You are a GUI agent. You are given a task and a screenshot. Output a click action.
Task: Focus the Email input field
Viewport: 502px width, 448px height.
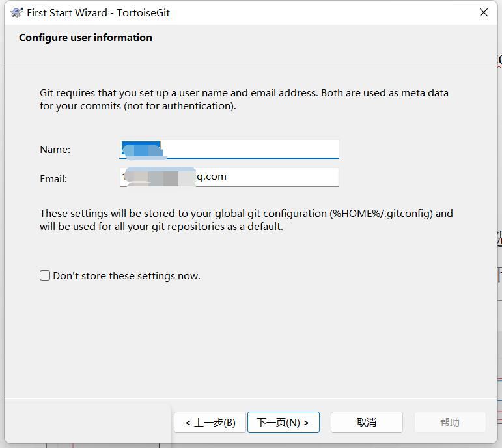pyautogui.click(x=229, y=177)
